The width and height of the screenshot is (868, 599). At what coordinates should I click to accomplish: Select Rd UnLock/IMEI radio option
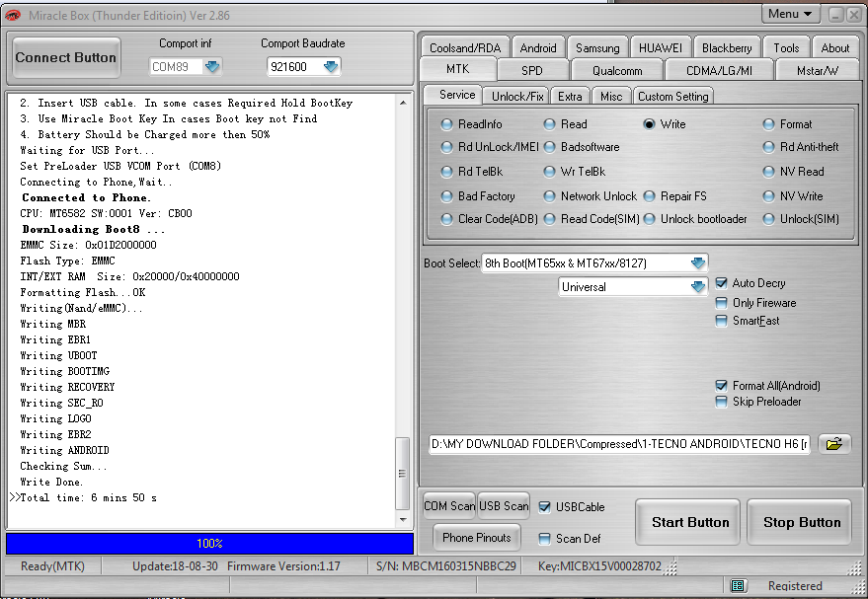[446, 147]
